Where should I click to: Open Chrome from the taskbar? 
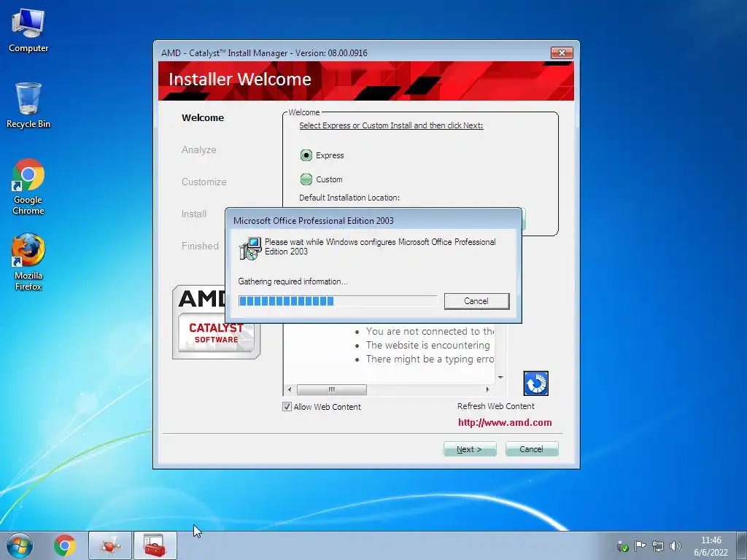(65, 545)
